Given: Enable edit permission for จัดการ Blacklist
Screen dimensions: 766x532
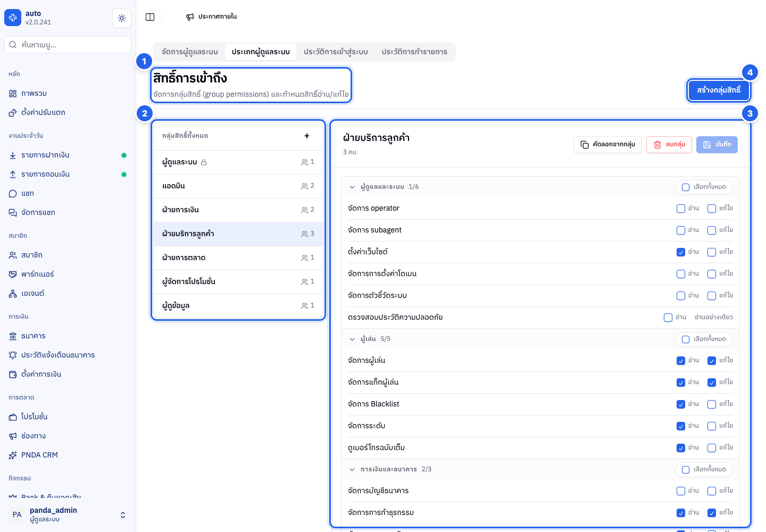Looking at the screenshot, I should point(712,404).
